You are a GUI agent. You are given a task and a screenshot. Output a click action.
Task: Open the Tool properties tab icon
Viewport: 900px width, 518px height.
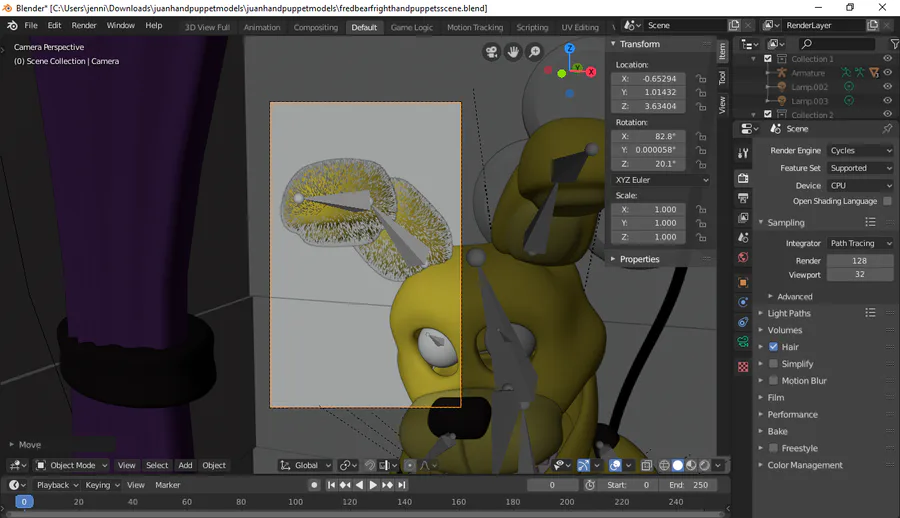coord(743,153)
